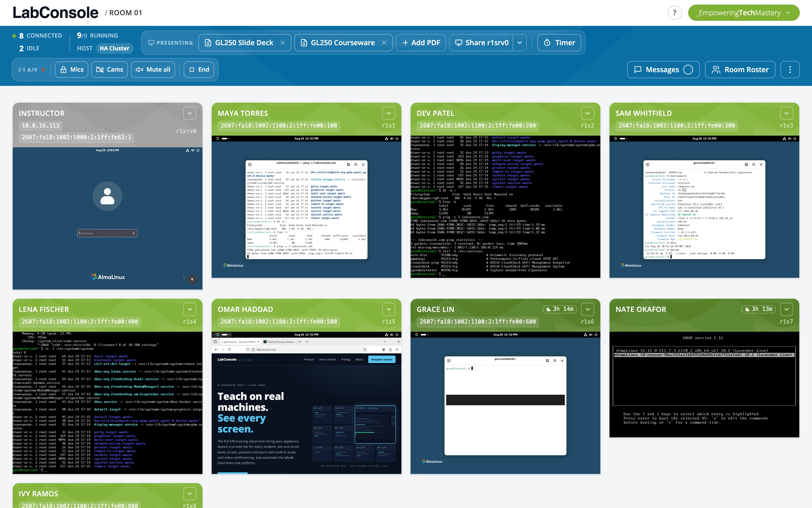Image resolution: width=812 pixels, height=508 pixels.
Task: Click the network icon in Instructor screen top bar
Action: pos(188,151)
